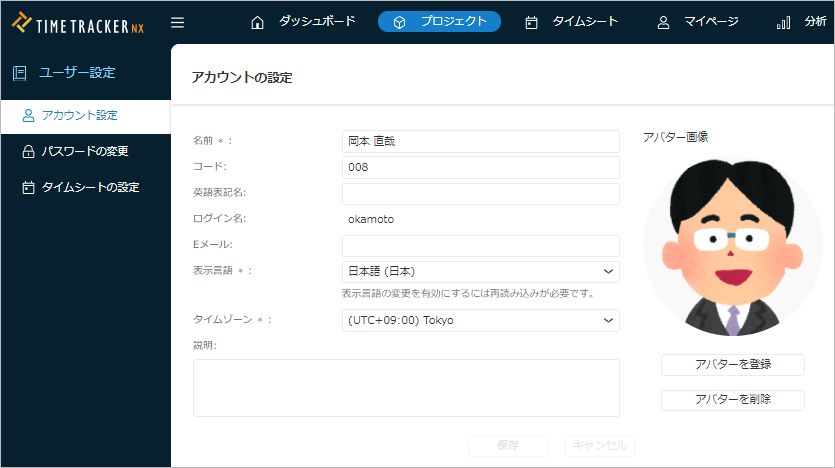Click the analysis bar chart icon
Image resolution: width=835 pixels, height=468 pixels.
[784, 22]
